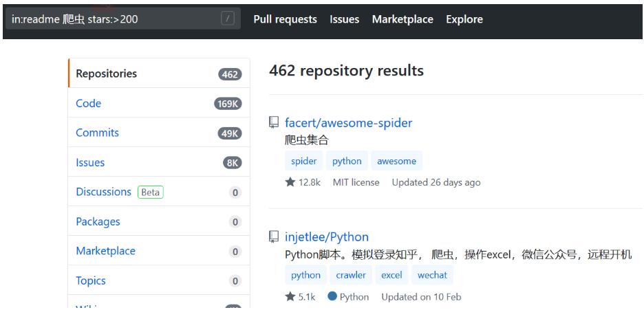Click python tag under awesome-spider
The height and width of the screenshot is (310, 644).
click(x=347, y=161)
